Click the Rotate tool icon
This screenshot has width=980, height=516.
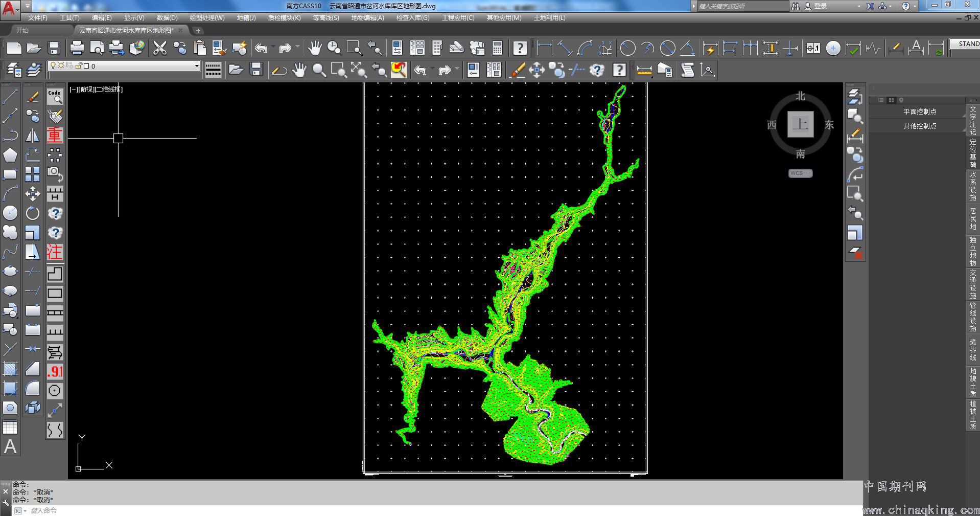coord(33,213)
